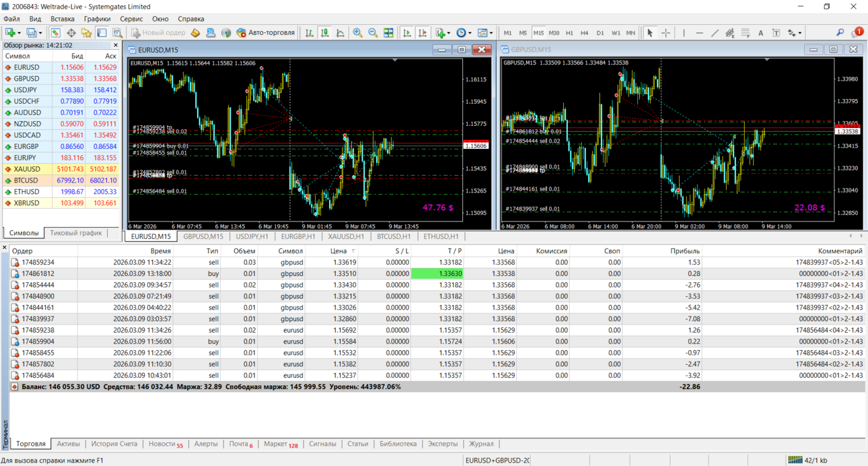This screenshot has height=466, width=868.
Task: Expand the new chart dropdown arrow
Action: pyautogui.click(x=19, y=32)
